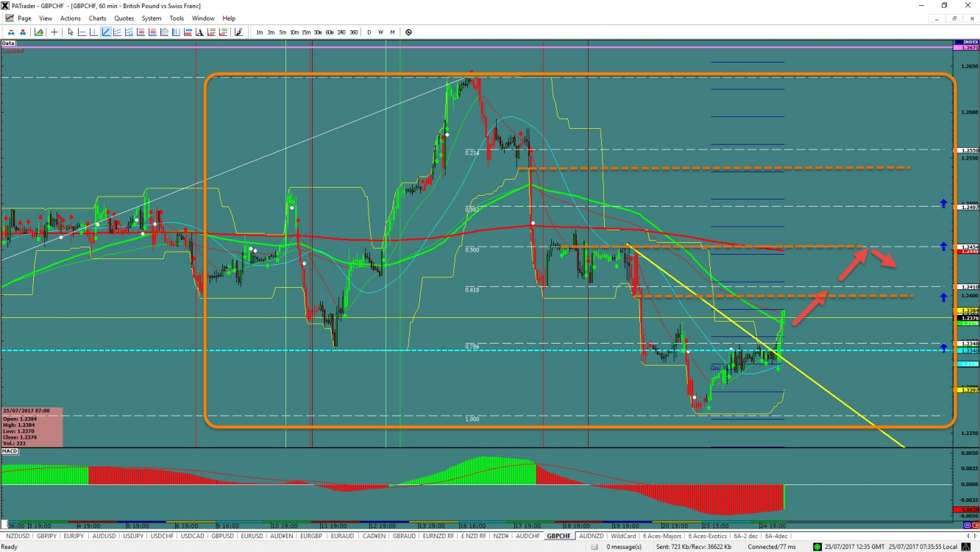Switch to the GBPUSD tab

coord(222,536)
